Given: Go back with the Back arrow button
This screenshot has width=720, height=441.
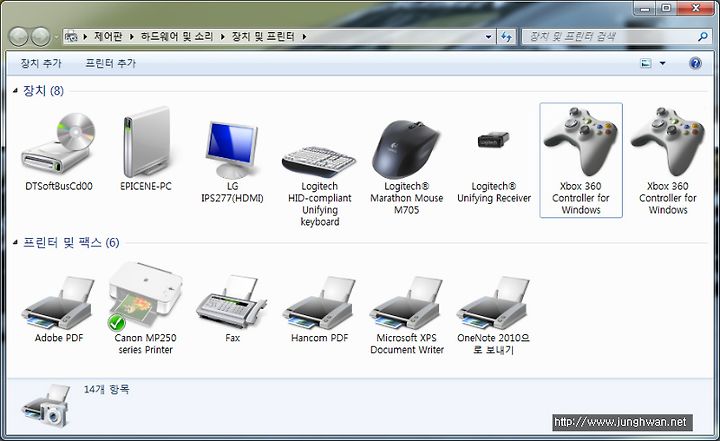Looking at the screenshot, I should click(x=18, y=36).
